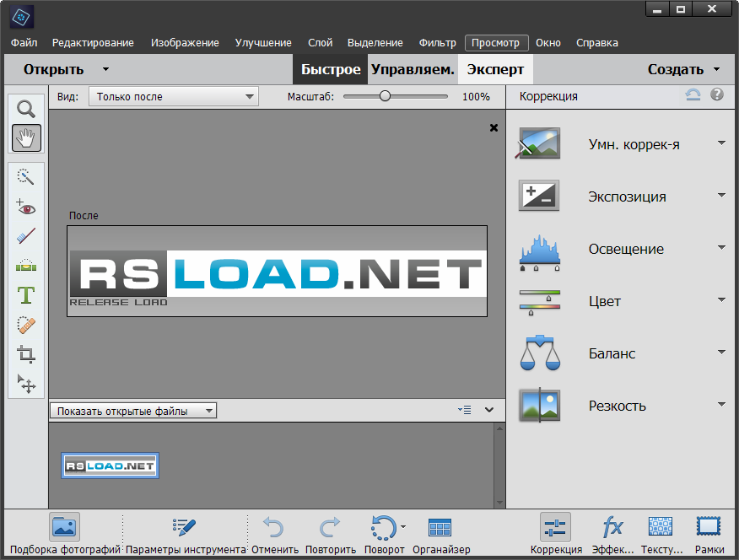Select the Red Eye Removal tool
Screen dimensions: 739x560
pyautogui.click(x=26, y=207)
